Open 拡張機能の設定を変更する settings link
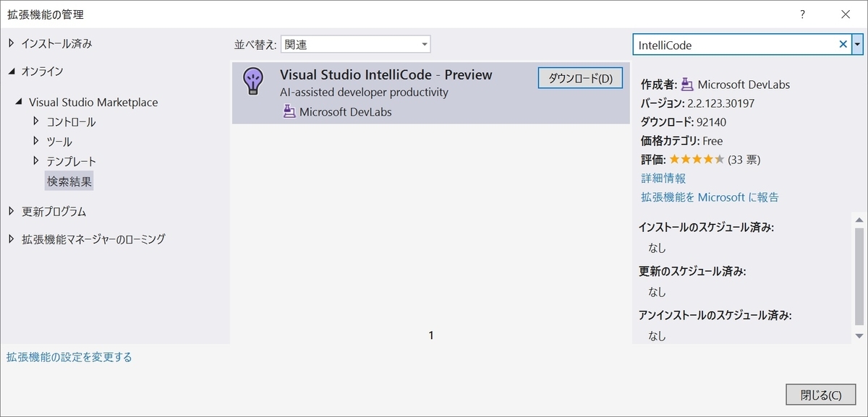 tap(67, 356)
